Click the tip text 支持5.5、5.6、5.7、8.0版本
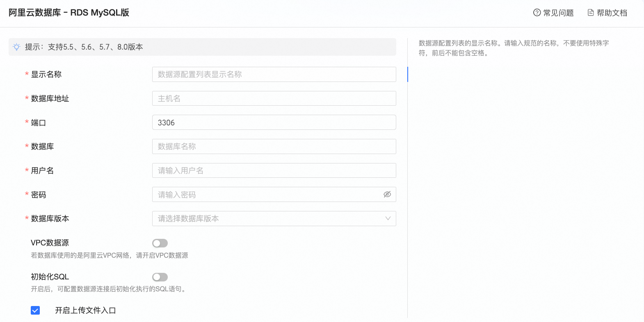 click(x=96, y=47)
